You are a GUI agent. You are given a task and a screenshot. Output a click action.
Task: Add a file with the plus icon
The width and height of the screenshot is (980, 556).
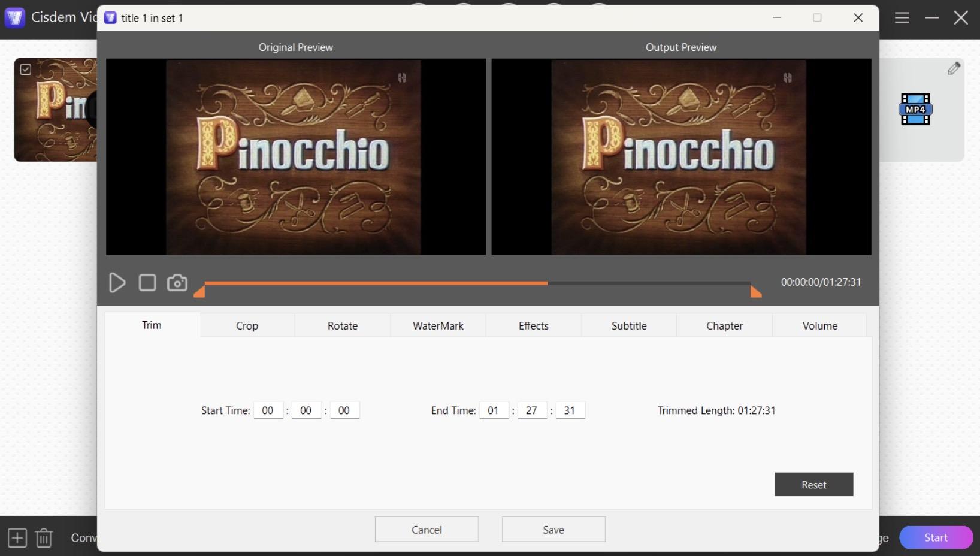pos(17,537)
